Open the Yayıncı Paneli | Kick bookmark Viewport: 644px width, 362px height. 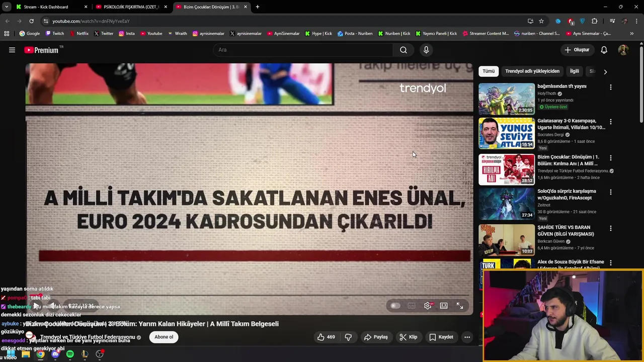pyautogui.click(x=436, y=34)
